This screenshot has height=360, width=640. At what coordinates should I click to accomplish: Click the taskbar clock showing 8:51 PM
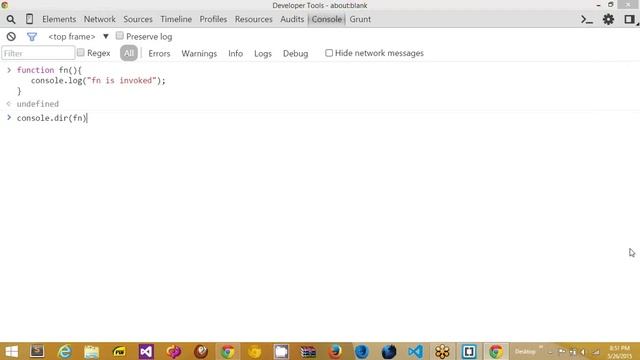pyautogui.click(x=620, y=352)
